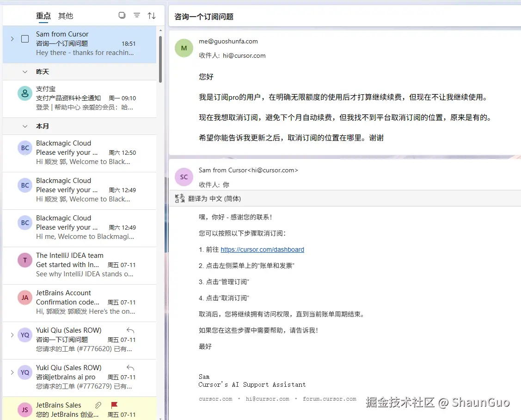Image resolution: width=521 pixels, height=420 pixels.
Task: Open the filter options icon
Action: click(137, 15)
